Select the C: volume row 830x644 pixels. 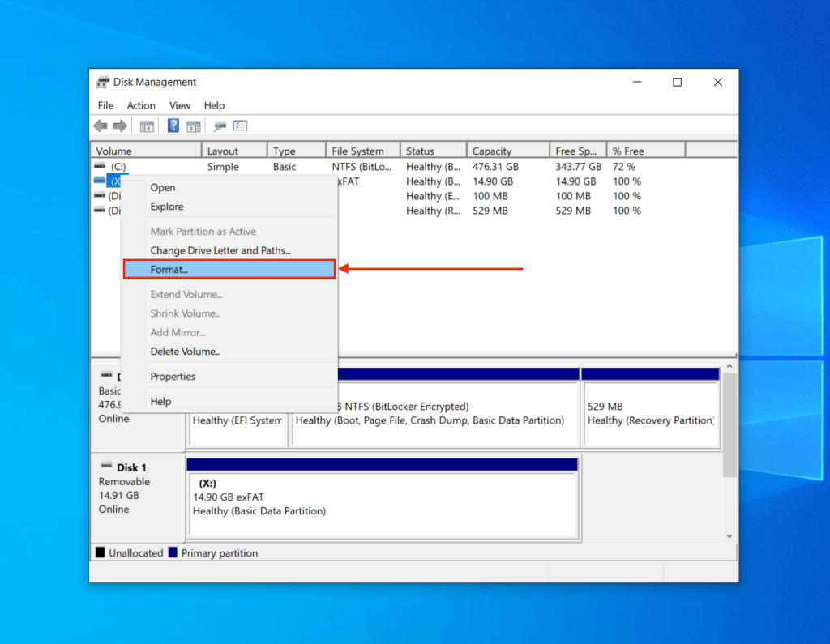pos(120,166)
